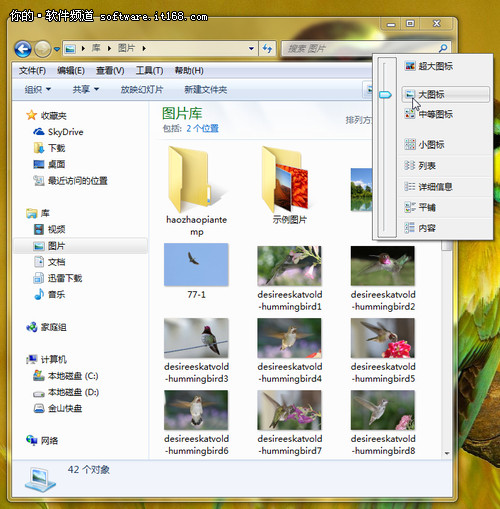Viewport: 500px width, 509px height.
Task: Click 放映幻灯片 button
Action: (142, 89)
